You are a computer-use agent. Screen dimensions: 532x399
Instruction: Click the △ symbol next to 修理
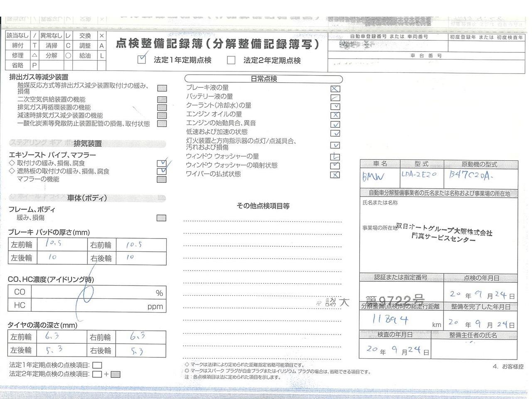[34, 55]
